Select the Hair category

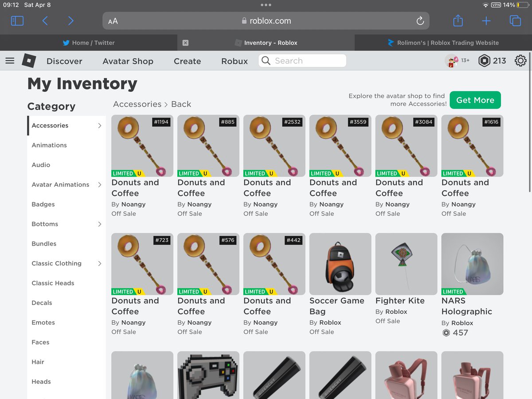pyautogui.click(x=38, y=362)
